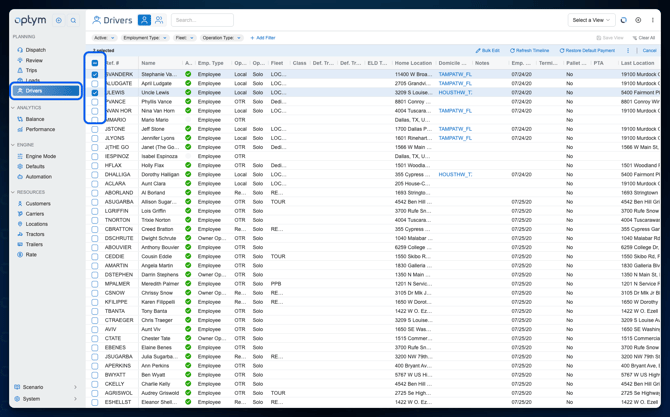Screen dimensions: 670x417
Task: Click Clear All filters
Action: pyautogui.click(x=644, y=38)
